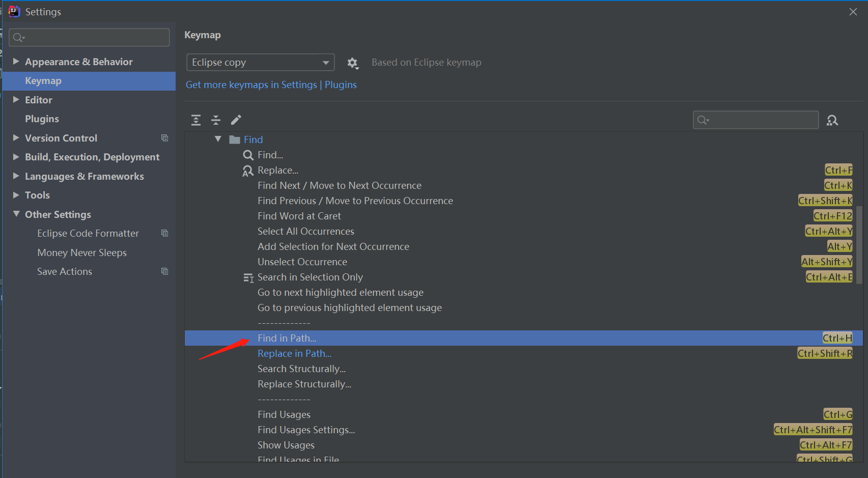Click the Find folder icon
The height and width of the screenshot is (478, 868).
[235, 139]
